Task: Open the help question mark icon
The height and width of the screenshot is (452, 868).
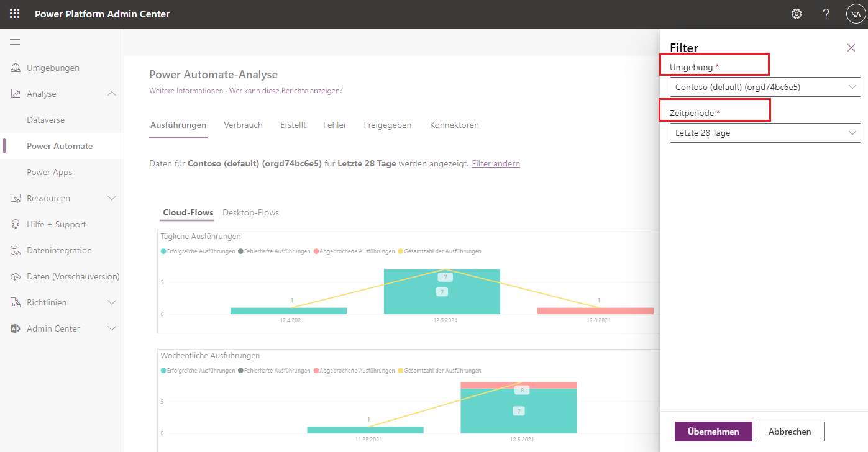Action: (826, 14)
